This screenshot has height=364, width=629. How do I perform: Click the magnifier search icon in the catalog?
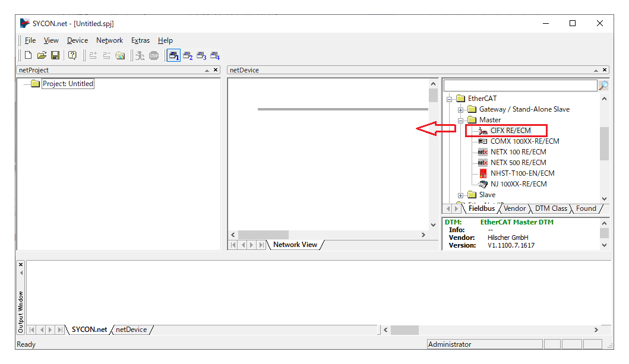tap(603, 86)
